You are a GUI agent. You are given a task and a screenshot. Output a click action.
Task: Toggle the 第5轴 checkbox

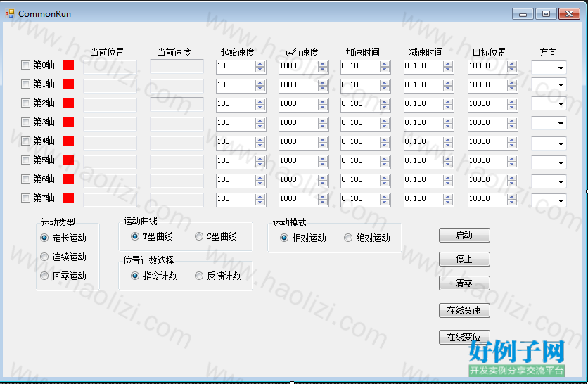(x=25, y=160)
